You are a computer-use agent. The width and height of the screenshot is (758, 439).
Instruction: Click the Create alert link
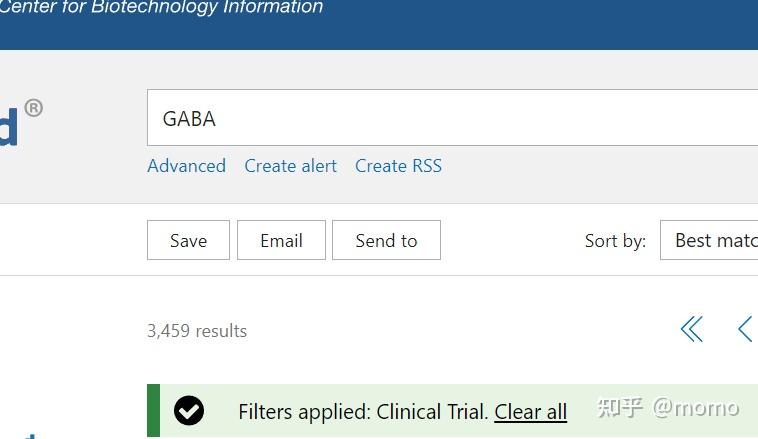click(x=290, y=166)
